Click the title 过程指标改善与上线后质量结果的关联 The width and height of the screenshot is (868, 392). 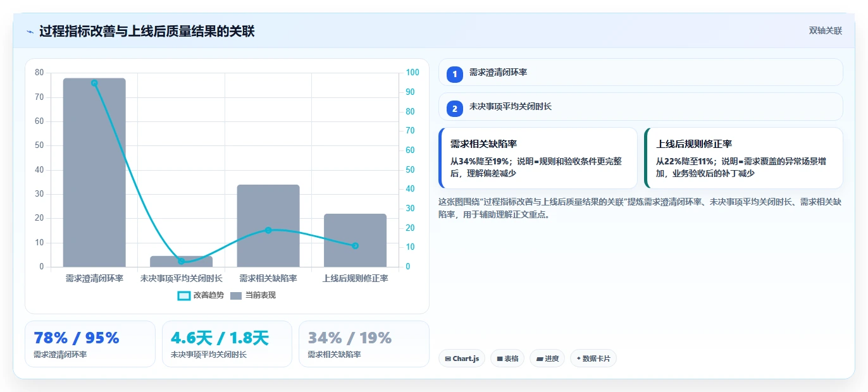[x=147, y=31]
